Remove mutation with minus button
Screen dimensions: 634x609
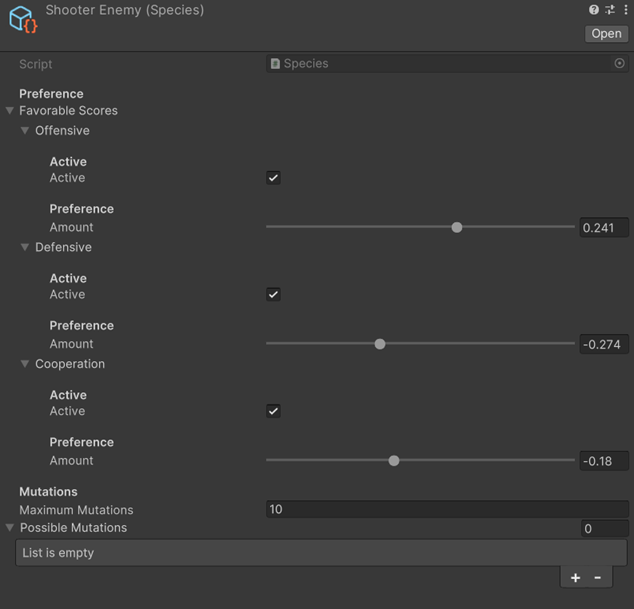click(x=598, y=577)
